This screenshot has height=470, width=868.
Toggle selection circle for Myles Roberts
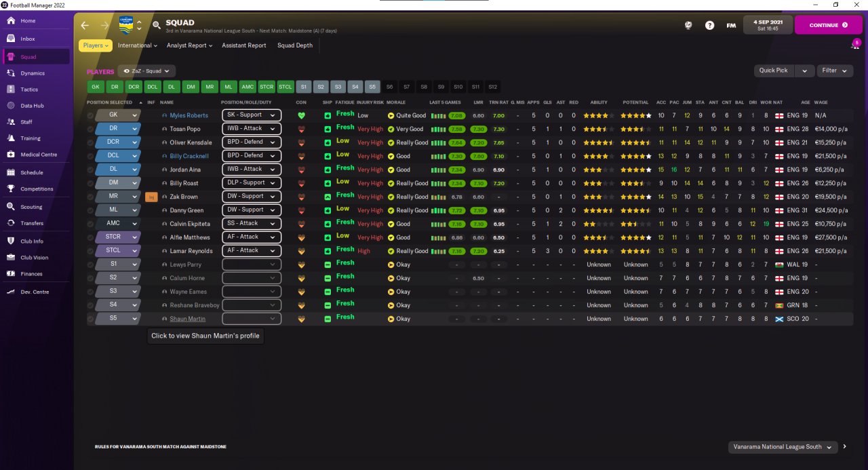click(x=90, y=115)
